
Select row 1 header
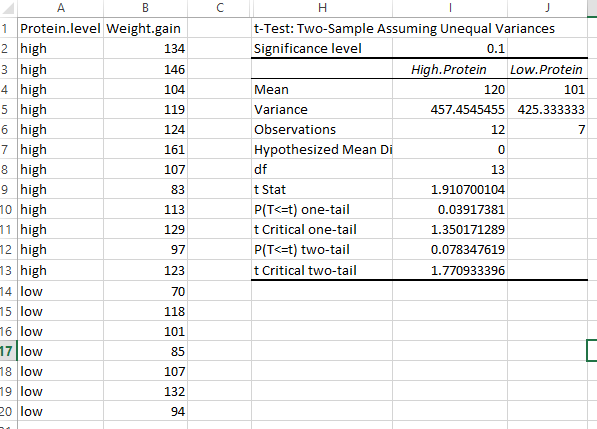pyautogui.click(x=8, y=28)
